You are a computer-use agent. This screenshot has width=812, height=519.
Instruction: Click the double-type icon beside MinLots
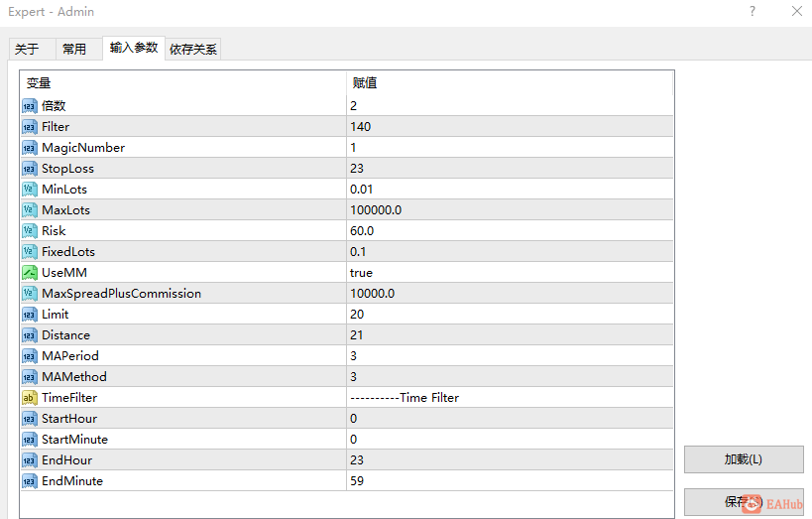pos(30,190)
